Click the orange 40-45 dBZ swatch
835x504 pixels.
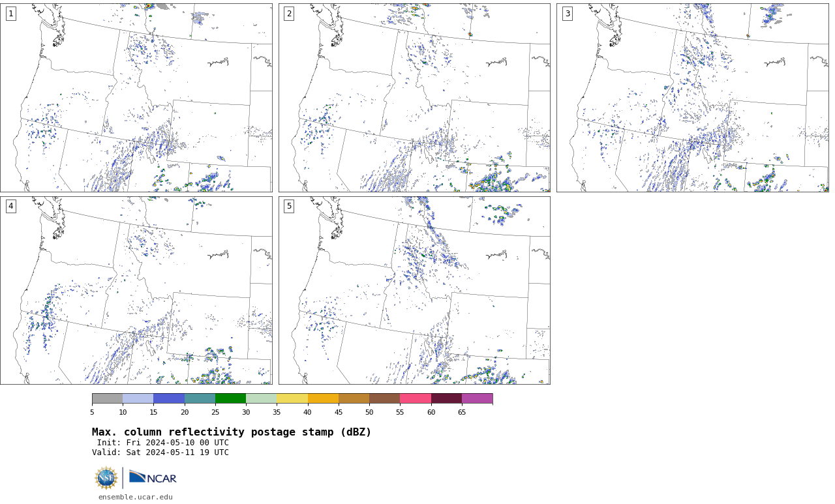(x=323, y=398)
